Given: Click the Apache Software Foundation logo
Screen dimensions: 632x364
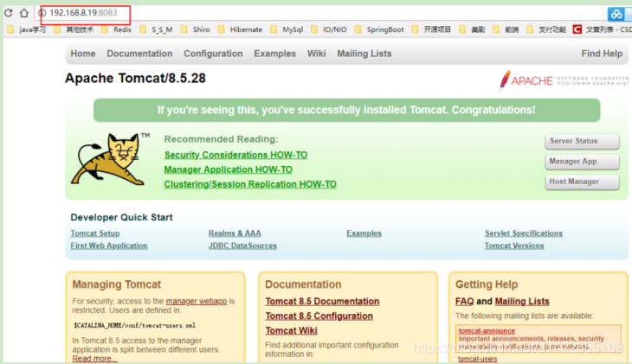Looking at the screenshot, I should 564,80.
